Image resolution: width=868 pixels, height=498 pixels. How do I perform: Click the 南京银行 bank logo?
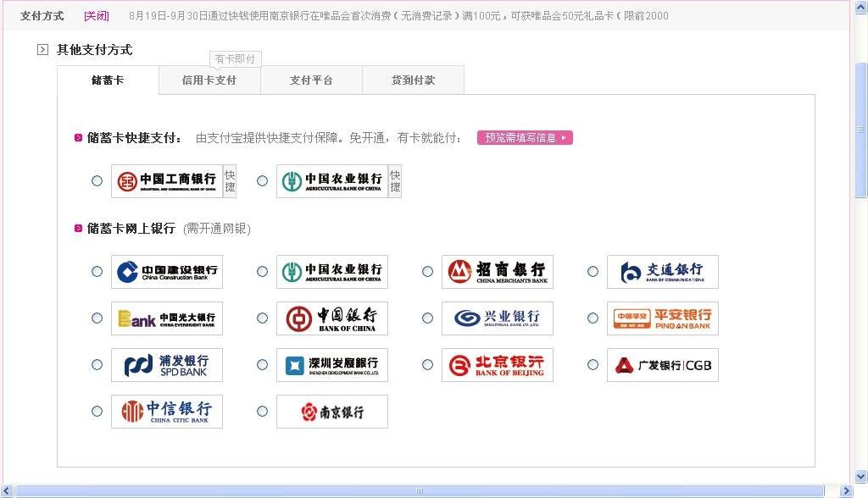point(331,411)
